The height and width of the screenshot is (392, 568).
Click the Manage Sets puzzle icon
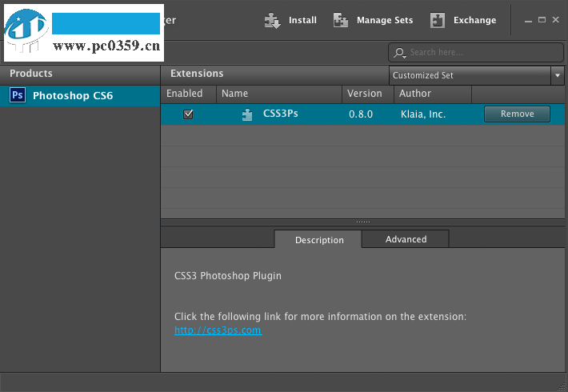coord(341,20)
